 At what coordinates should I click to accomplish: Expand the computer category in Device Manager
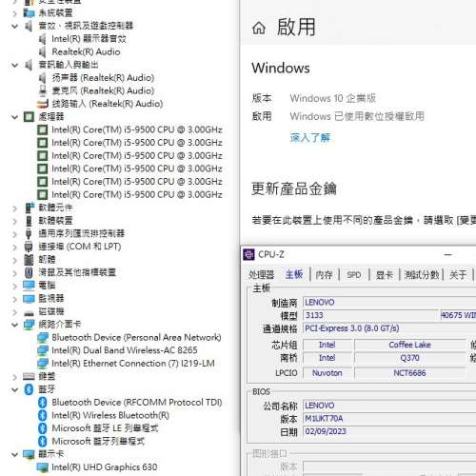point(14,287)
